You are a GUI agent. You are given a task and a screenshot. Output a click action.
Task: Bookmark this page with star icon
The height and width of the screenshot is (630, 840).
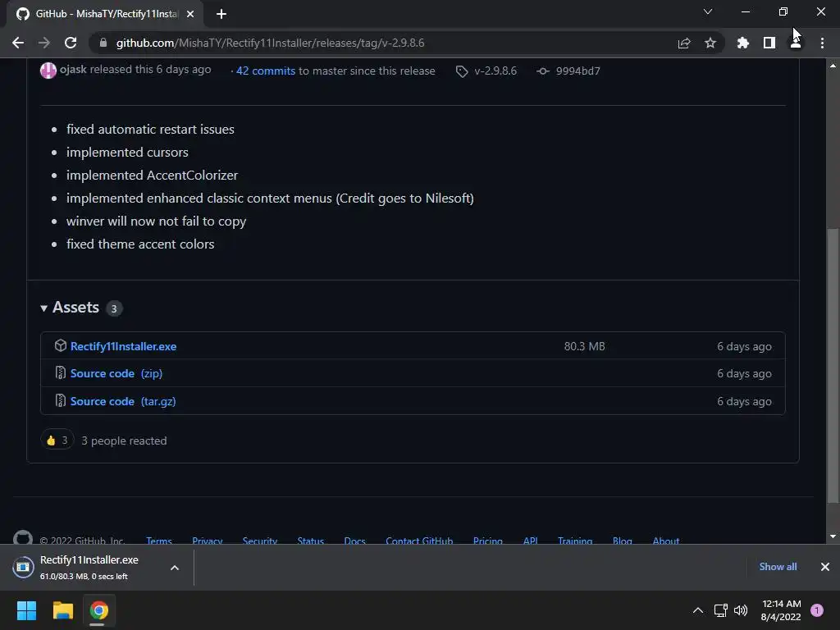point(710,43)
